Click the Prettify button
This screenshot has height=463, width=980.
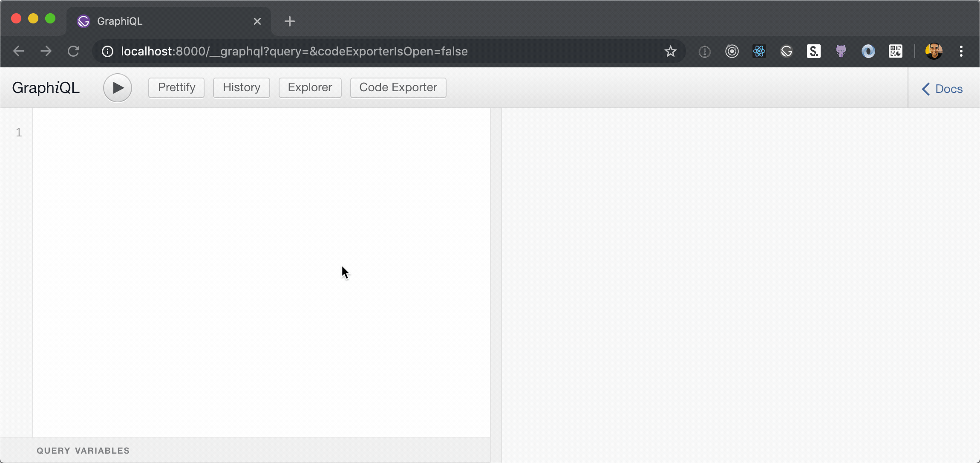(x=176, y=87)
